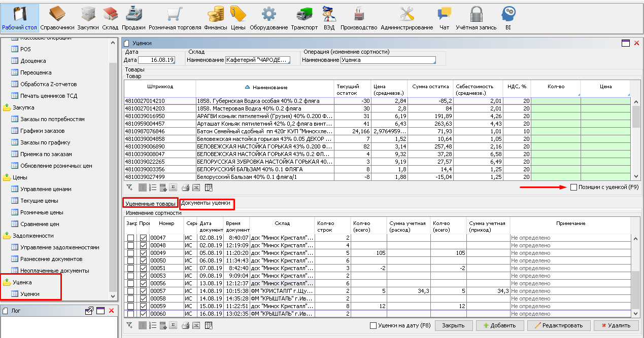Click the Розничная торговля cart icon
Image resolution: width=644 pixels, height=338 pixels.
click(x=175, y=14)
